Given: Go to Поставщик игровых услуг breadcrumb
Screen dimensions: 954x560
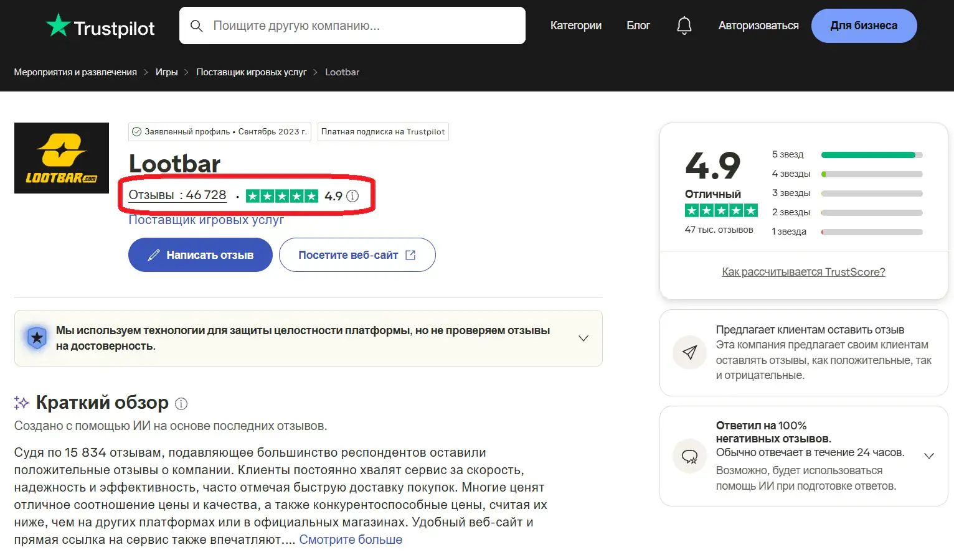Looking at the screenshot, I should pyautogui.click(x=252, y=72).
